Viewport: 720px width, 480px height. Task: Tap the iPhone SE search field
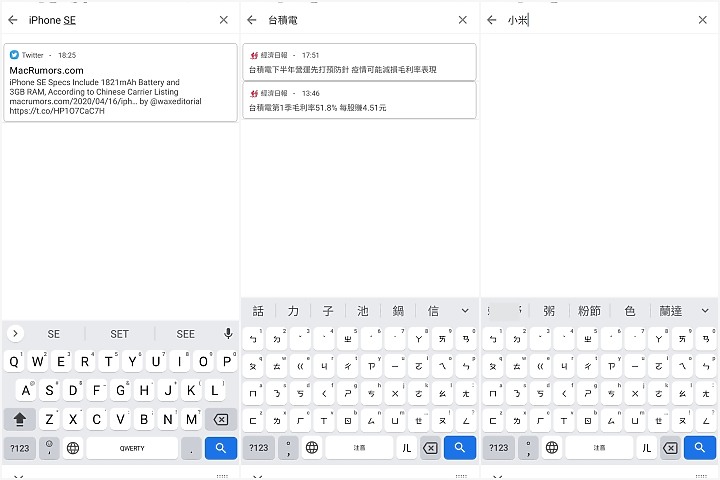coord(119,20)
